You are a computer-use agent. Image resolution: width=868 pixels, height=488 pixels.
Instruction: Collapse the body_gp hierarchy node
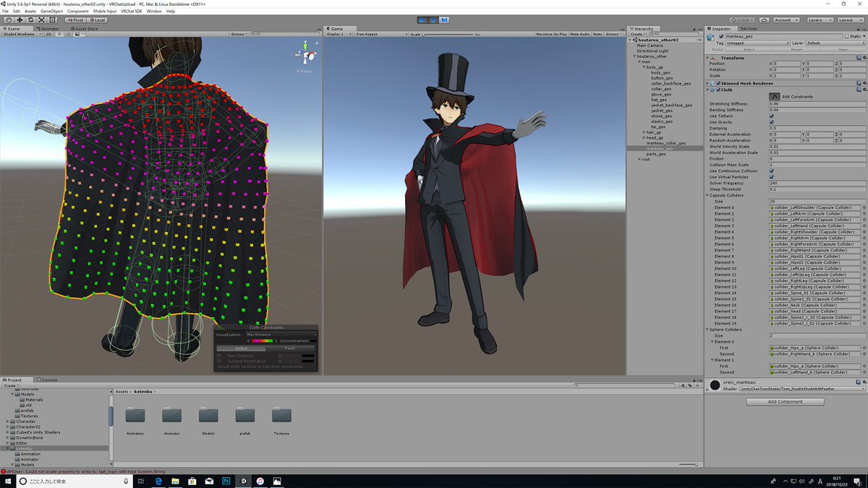[x=644, y=67]
